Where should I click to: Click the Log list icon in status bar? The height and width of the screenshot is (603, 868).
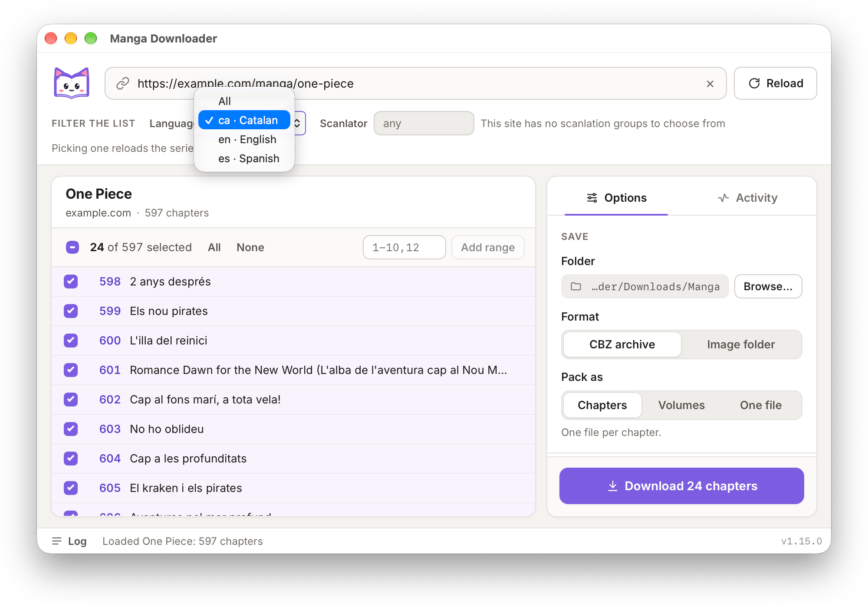(x=56, y=541)
